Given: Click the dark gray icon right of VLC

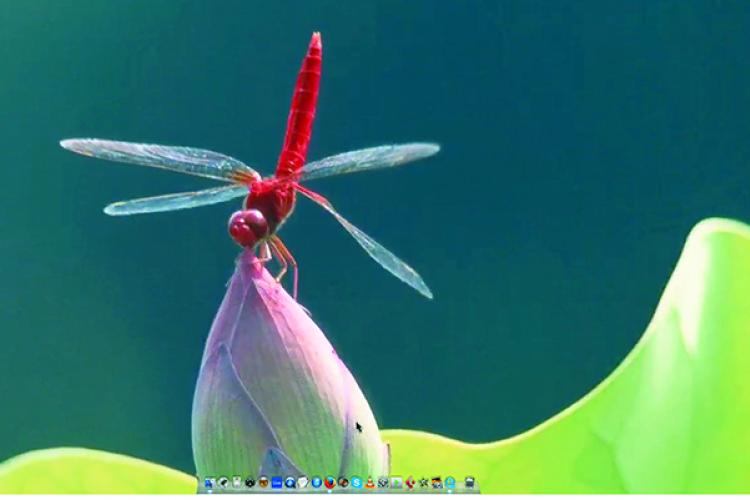Looking at the screenshot, I should click(x=383, y=482).
